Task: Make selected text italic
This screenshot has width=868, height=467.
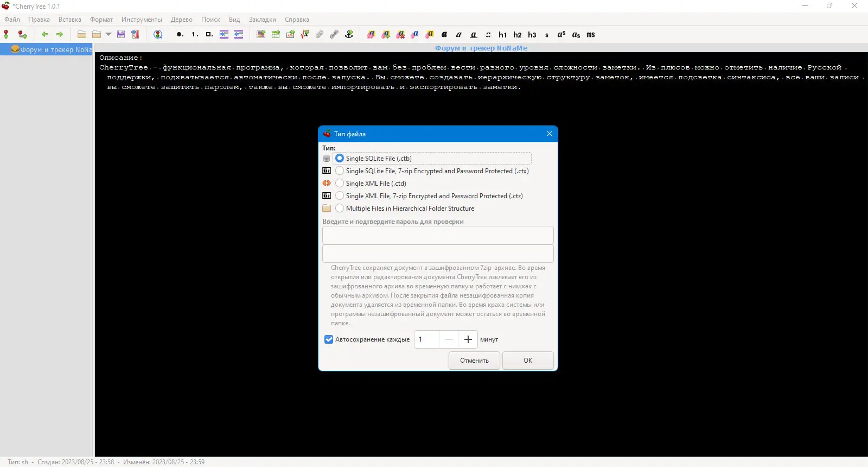Action: click(x=459, y=34)
